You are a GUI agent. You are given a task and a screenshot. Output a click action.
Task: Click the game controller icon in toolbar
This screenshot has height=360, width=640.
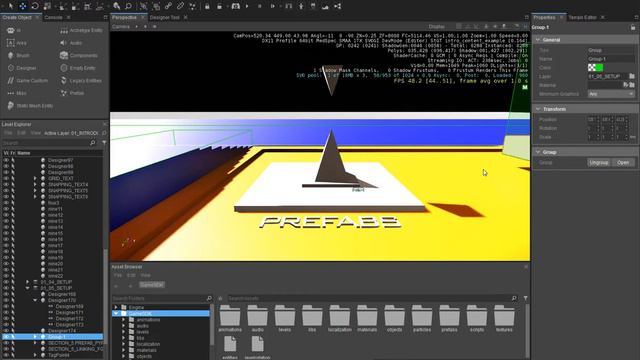point(236,6)
